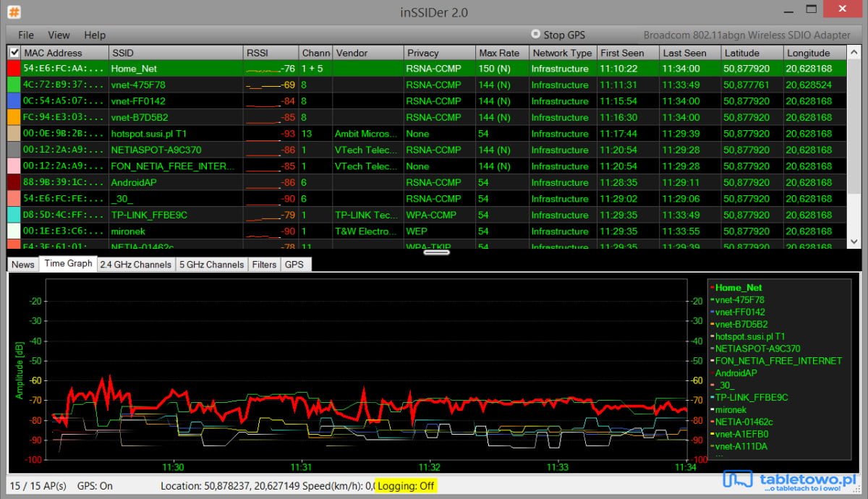Sort networks by MAC Address column header
Image resolution: width=868 pixels, height=499 pixels.
pos(64,53)
